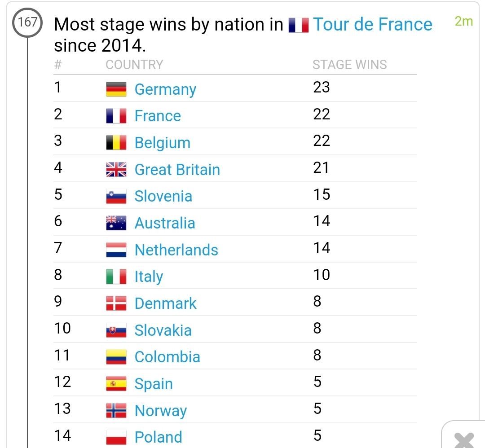Click the Great Britain flag icon
The image size is (485, 448).
pos(116,170)
